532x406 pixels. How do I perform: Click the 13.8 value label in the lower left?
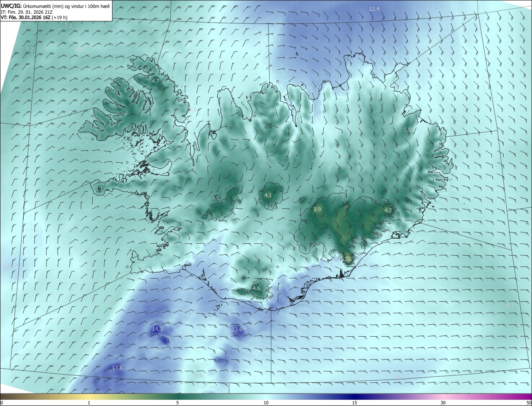click(x=118, y=367)
